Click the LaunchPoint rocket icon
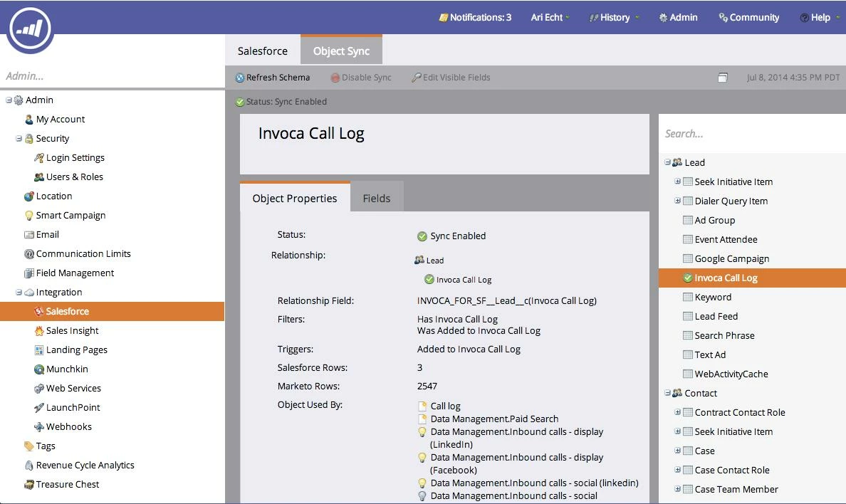Viewport: 846px width, 504px height. coord(39,407)
